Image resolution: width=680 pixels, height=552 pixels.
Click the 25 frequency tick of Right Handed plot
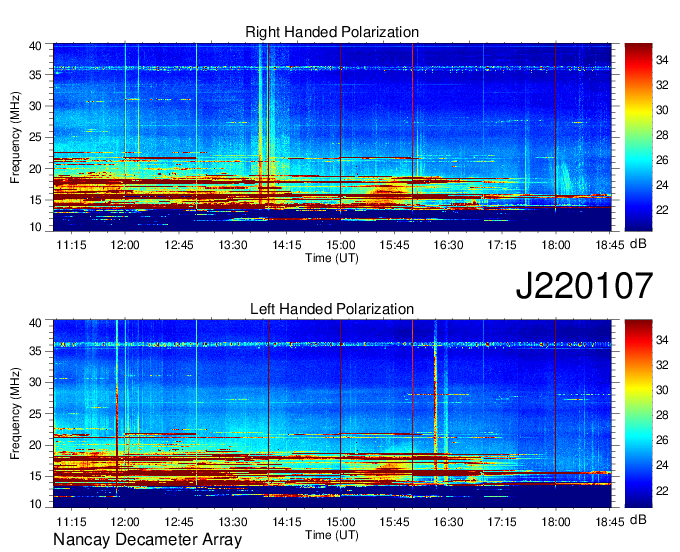[35, 137]
